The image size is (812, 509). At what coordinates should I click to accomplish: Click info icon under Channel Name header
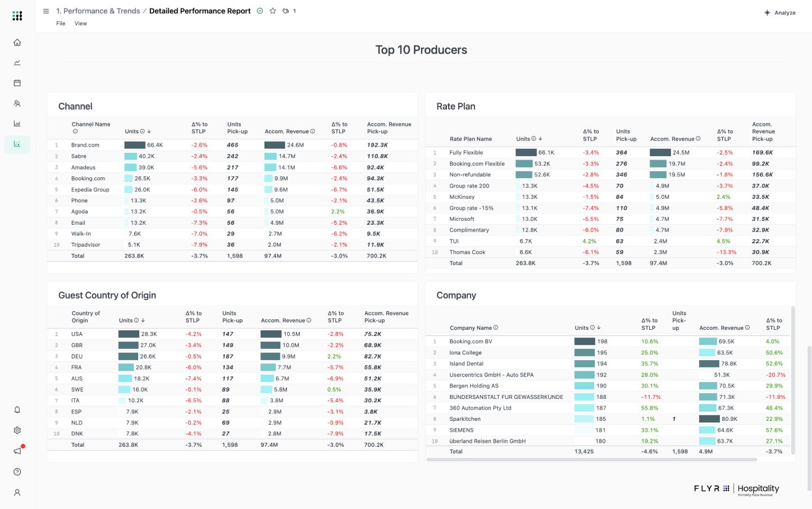(x=75, y=131)
